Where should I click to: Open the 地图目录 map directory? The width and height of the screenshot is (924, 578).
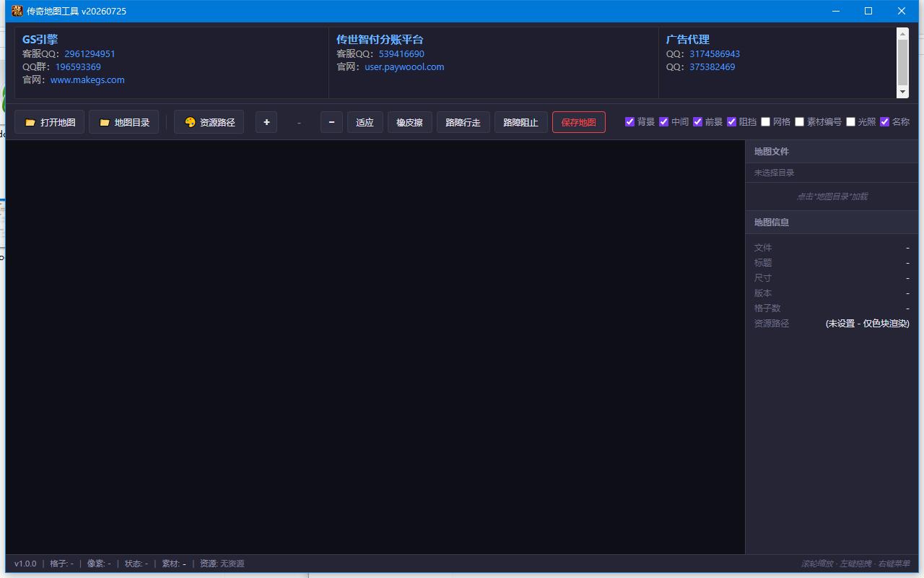123,122
